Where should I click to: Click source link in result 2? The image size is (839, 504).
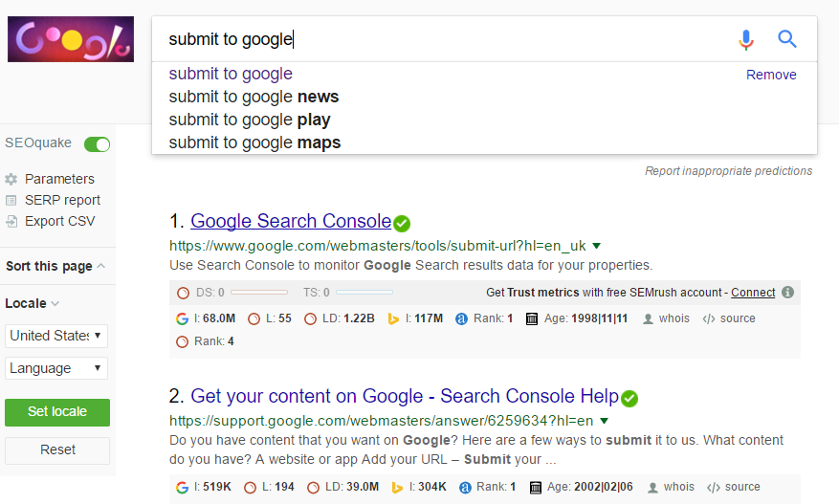[x=742, y=487]
